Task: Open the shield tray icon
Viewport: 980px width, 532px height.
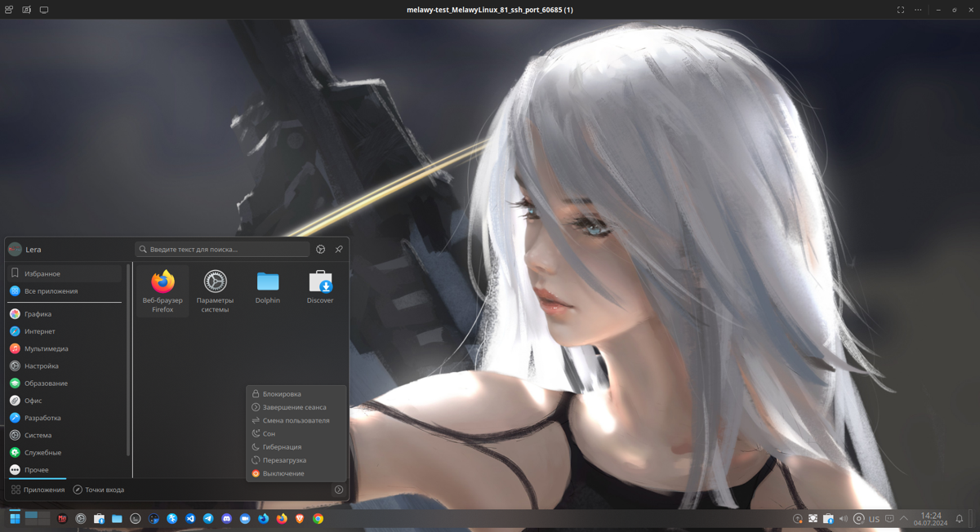Action: point(813,518)
